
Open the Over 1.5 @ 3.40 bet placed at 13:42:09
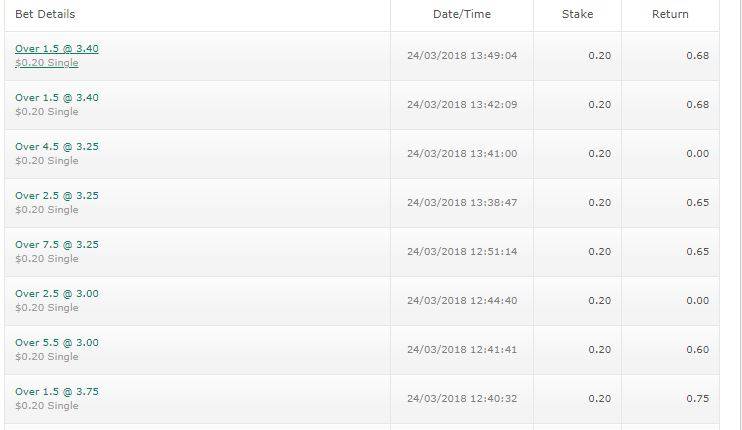pyautogui.click(x=57, y=98)
